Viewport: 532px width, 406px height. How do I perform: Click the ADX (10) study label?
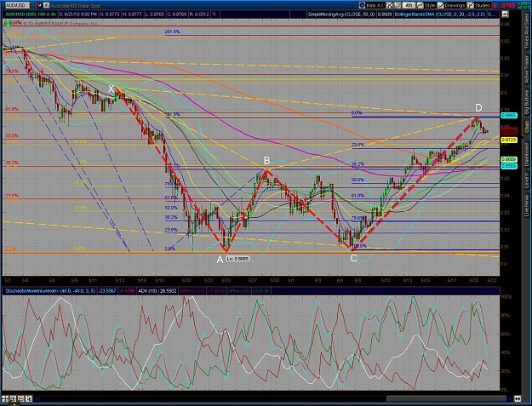tap(146, 291)
